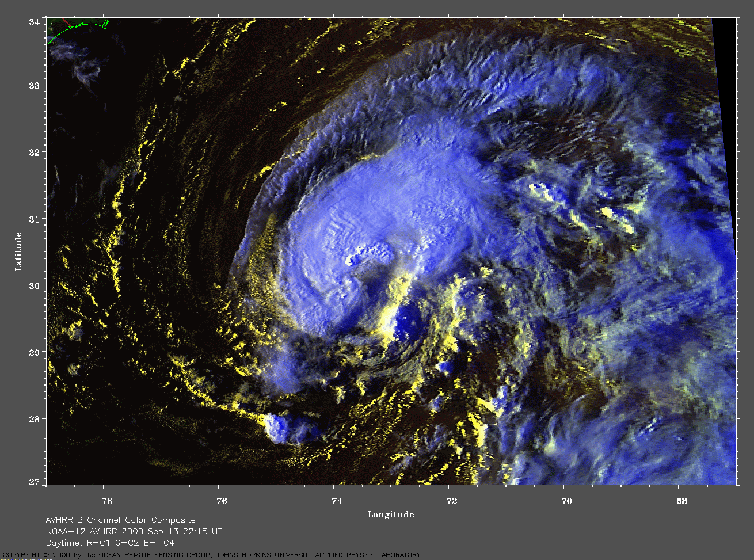Click the 31 latitude tick label

point(34,219)
